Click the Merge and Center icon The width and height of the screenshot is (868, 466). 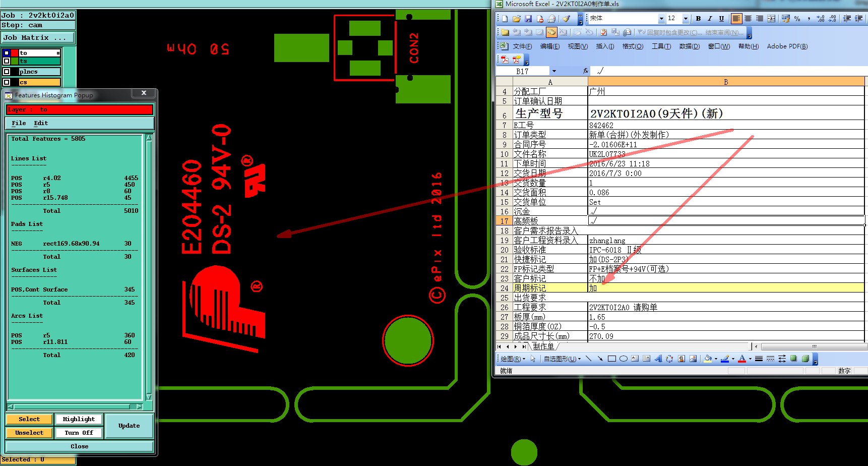tap(771, 19)
